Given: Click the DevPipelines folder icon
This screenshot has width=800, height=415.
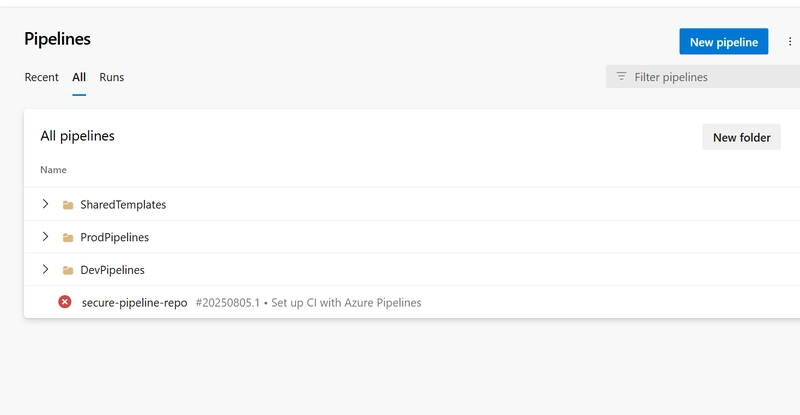Looking at the screenshot, I should pyautogui.click(x=68, y=270).
